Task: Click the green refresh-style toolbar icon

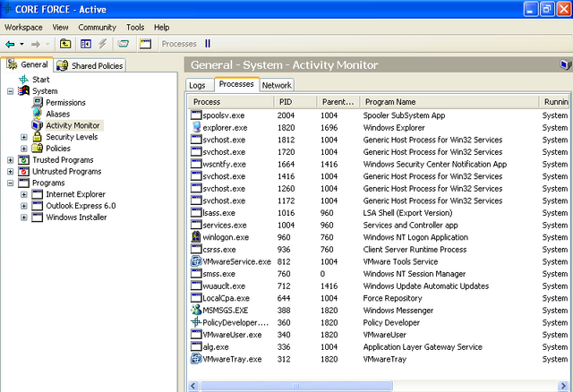Action: pyautogui.click(x=124, y=44)
